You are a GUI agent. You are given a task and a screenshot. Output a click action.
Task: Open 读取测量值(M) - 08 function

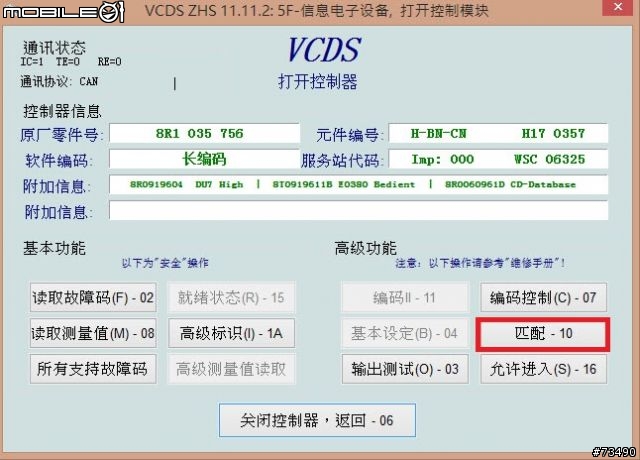coord(93,333)
